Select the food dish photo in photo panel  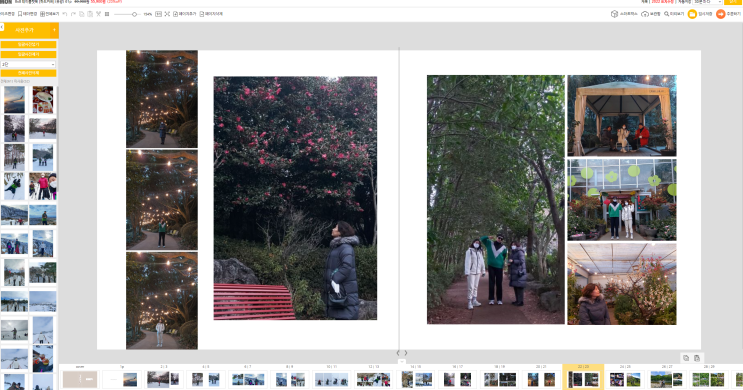point(43,100)
